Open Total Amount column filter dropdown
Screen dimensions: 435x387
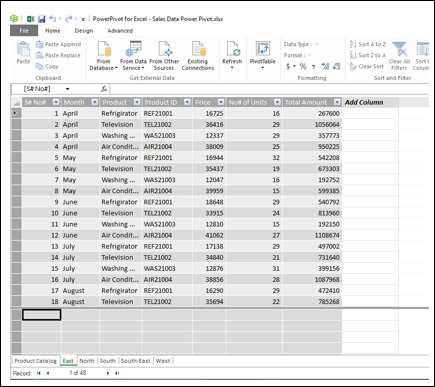pos(337,102)
